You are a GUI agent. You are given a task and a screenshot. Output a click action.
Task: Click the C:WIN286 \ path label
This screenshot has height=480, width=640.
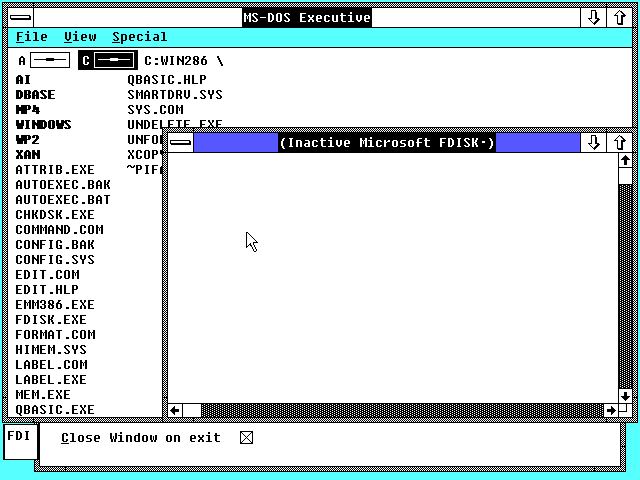[x=184, y=60]
